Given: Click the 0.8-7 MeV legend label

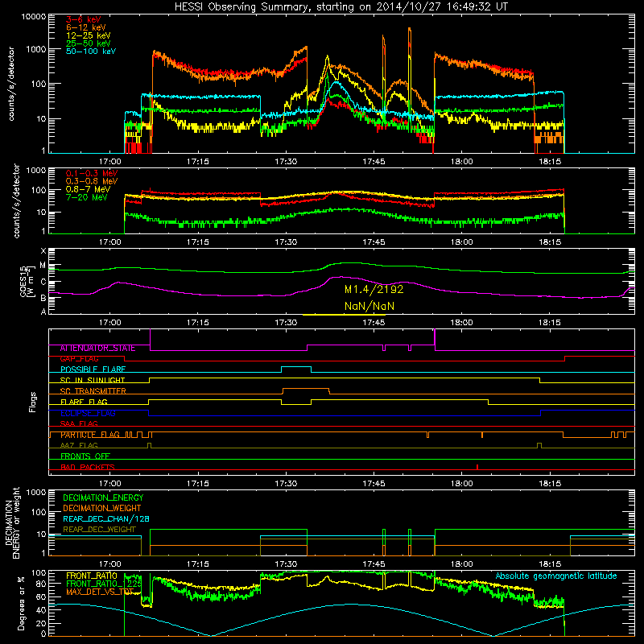Looking at the screenshot, I should (x=88, y=189).
